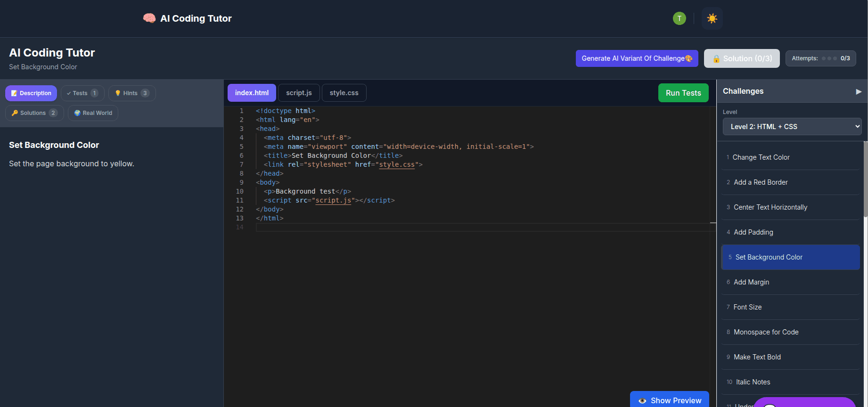Select the Add Padding challenge
Screen dimensions: 868x407
(791, 232)
